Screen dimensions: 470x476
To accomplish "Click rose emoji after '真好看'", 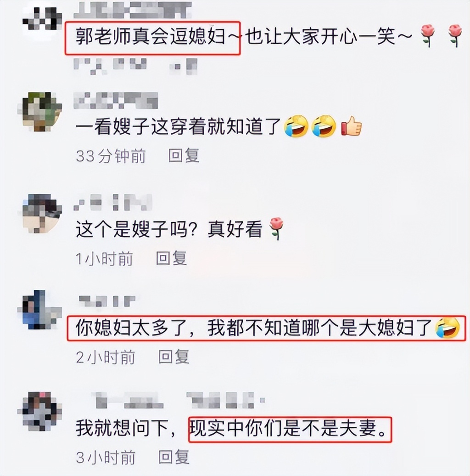I will pyautogui.click(x=277, y=228).
